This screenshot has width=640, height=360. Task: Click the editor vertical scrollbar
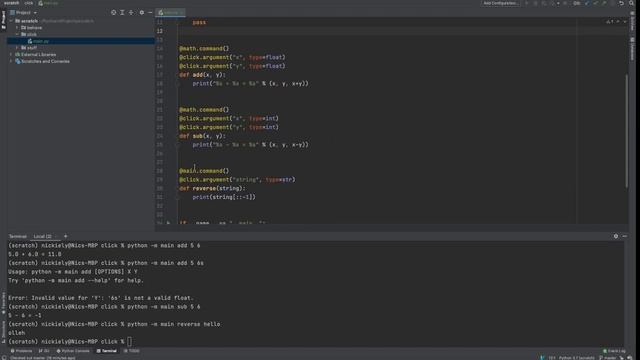626,131
